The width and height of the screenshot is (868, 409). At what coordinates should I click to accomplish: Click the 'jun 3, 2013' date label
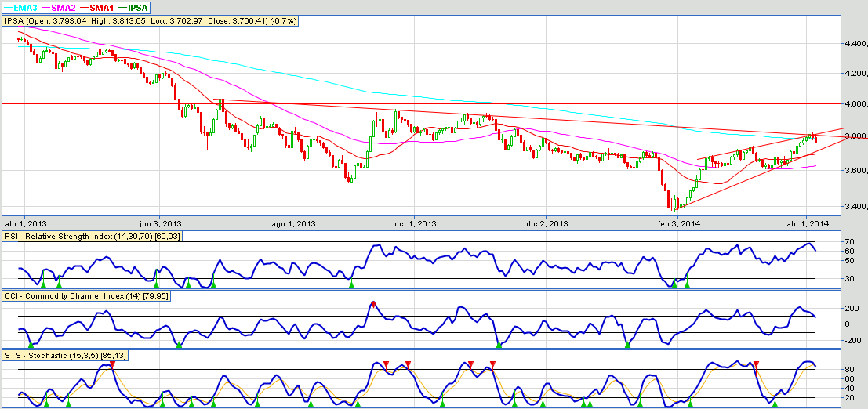(160, 223)
